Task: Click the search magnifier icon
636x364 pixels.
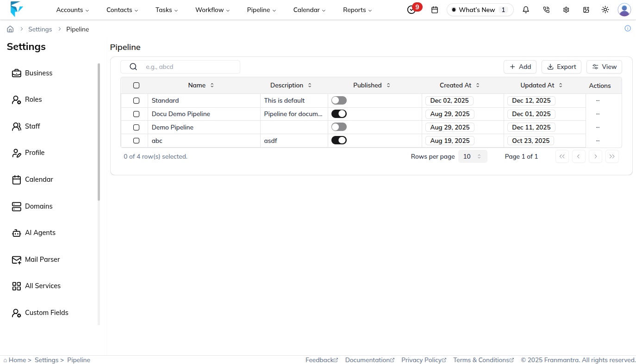Action: pos(133,67)
